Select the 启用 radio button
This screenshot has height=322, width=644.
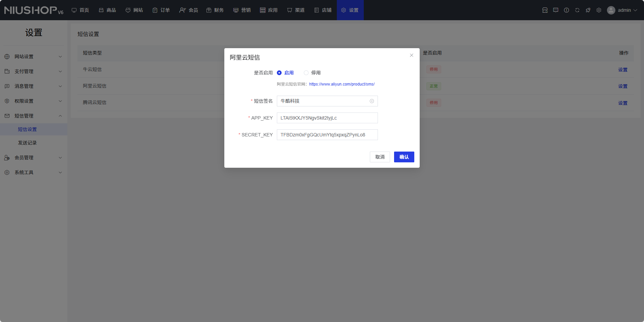tap(279, 73)
